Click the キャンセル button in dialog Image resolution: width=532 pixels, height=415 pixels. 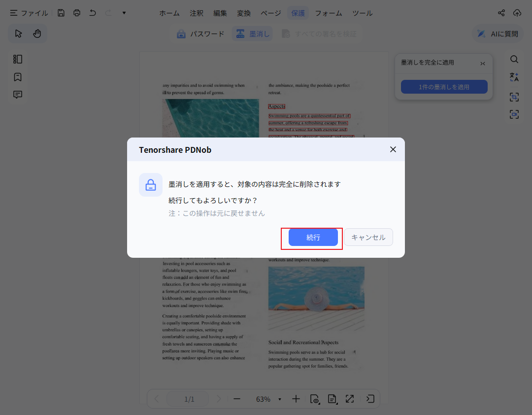368,237
